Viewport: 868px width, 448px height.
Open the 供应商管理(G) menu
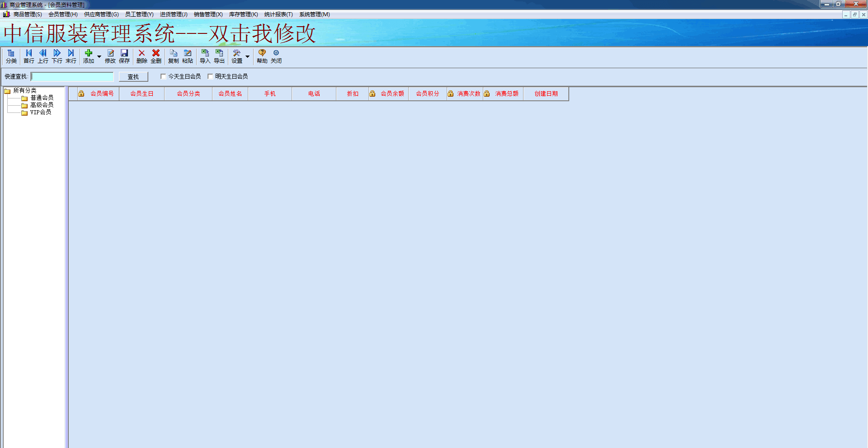[x=101, y=14]
